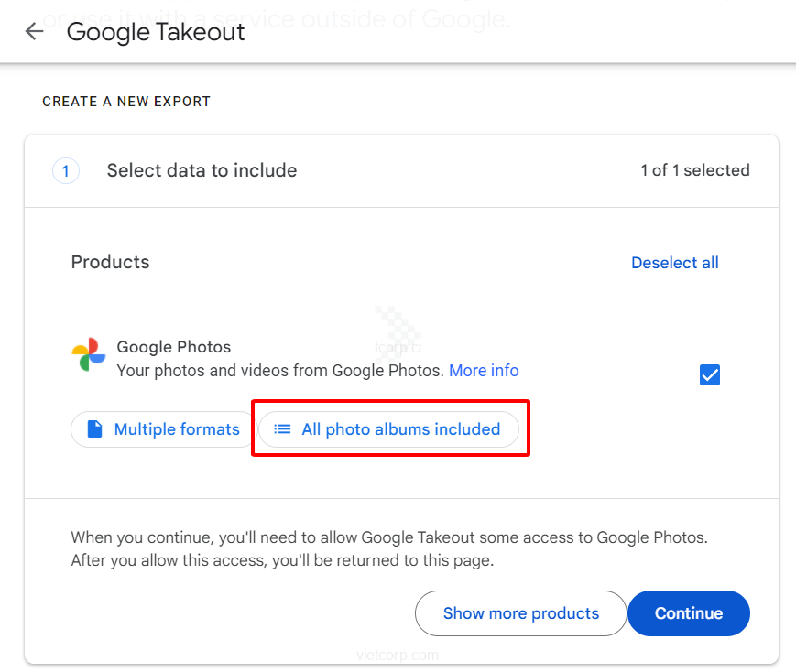Click the Google Takeout page title
The height and width of the screenshot is (672, 796).
(x=156, y=32)
